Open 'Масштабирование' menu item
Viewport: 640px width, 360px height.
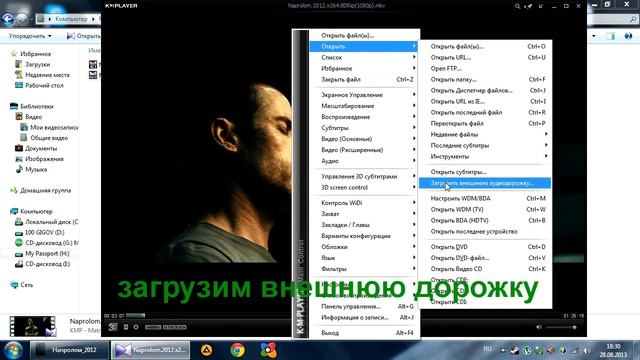364,106
